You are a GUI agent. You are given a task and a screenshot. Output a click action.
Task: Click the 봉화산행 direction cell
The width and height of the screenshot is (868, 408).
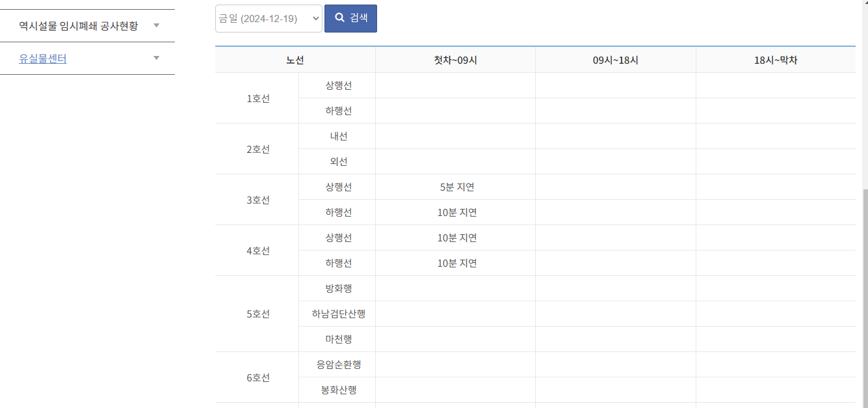338,390
